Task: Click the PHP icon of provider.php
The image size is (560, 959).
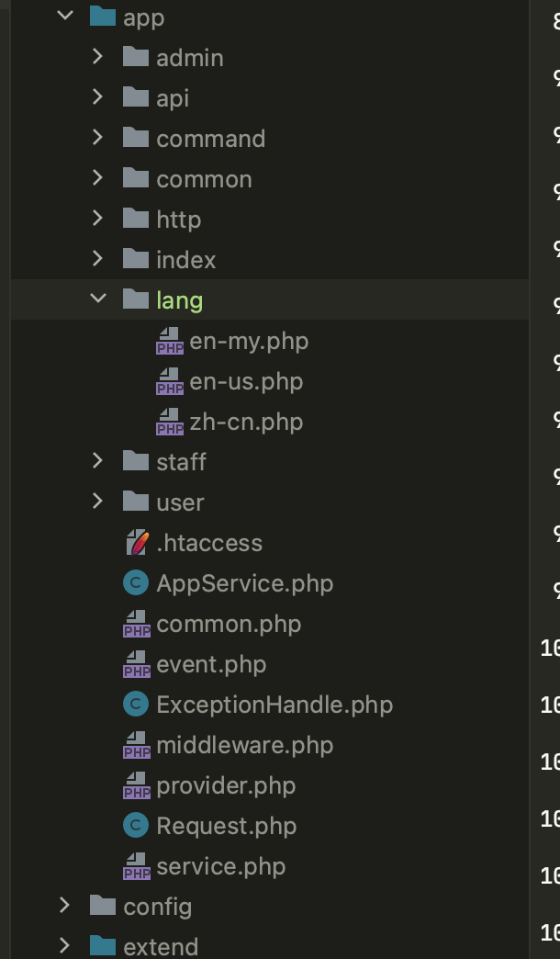Action: [137, 784]
